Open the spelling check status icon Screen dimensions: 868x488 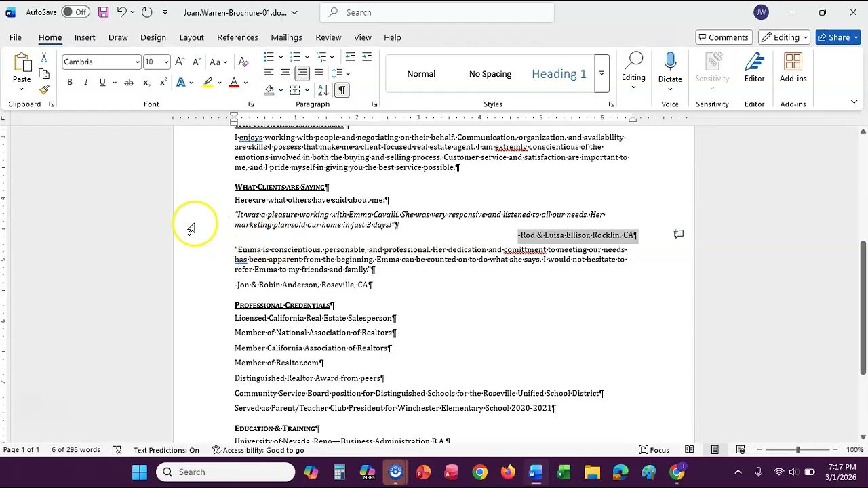coord(117,450)
